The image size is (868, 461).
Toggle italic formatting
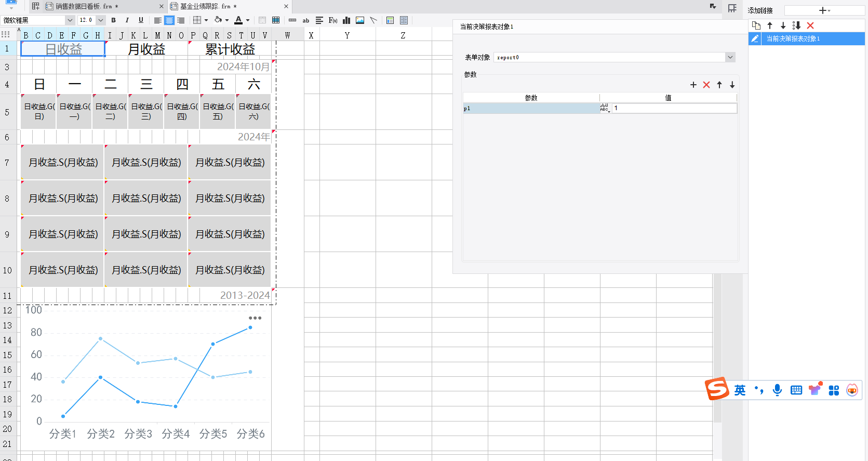pos(127,20)
